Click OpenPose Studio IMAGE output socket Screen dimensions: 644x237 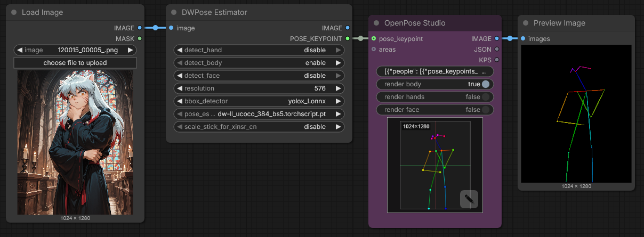pyautogui.click(x=497, y=38)
